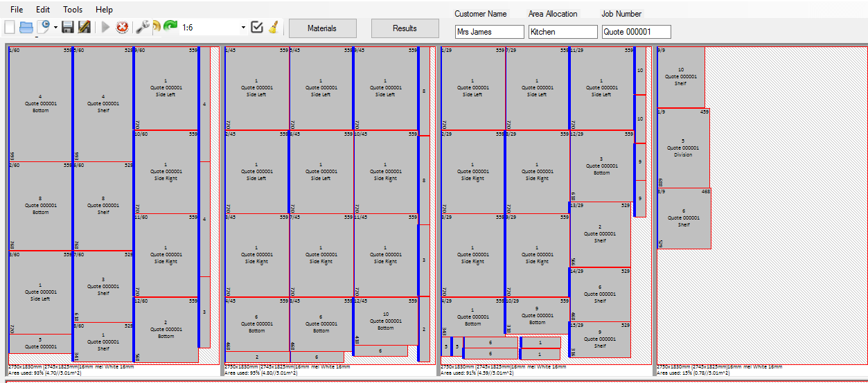Image resolution: width=868 pixels, height=383 pixels.
Task: Click the recent files clock icon
Action: (44, 27)
